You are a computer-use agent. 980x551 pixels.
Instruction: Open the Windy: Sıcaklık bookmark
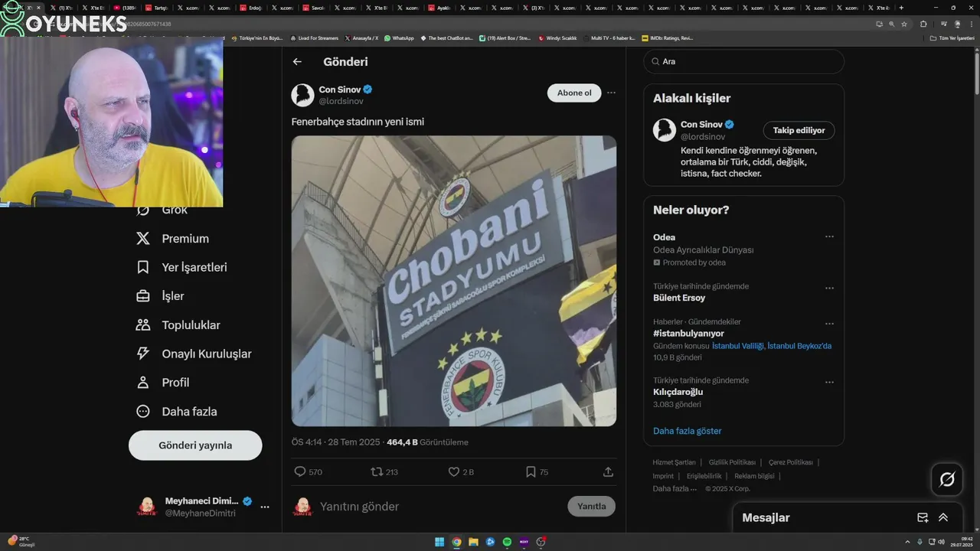[x=557, y=37]
